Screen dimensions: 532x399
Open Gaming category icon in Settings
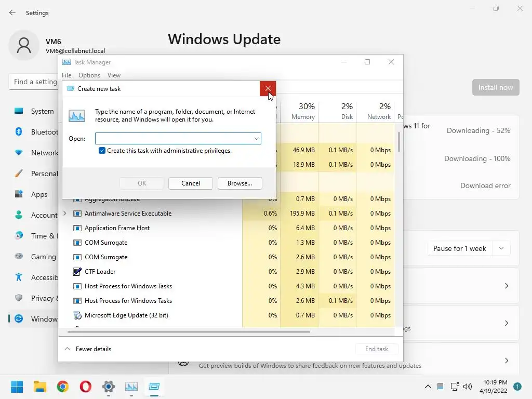pyautogui.click(x=19, y=256)
